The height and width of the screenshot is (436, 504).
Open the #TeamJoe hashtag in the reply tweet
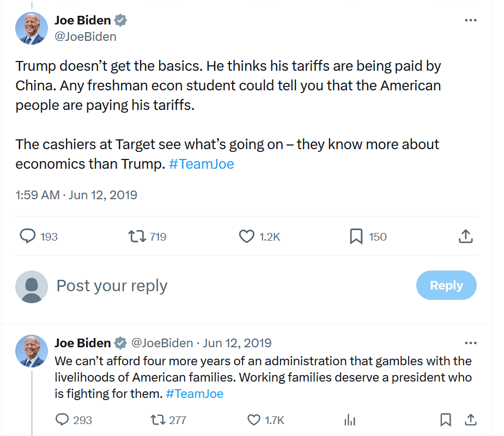click(195, 394)
